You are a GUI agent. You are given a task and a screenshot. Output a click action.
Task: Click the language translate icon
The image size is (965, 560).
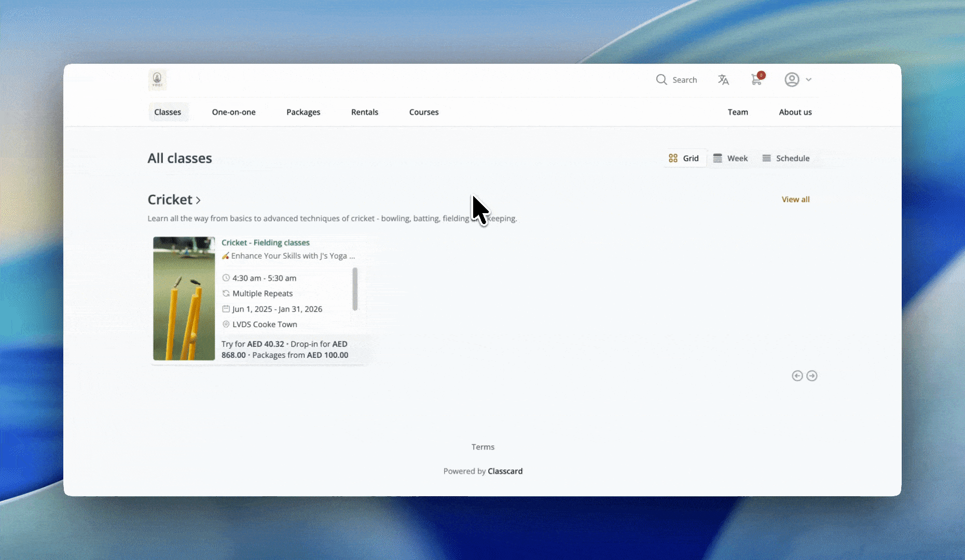pyautogui.click(x=723, y=79)
